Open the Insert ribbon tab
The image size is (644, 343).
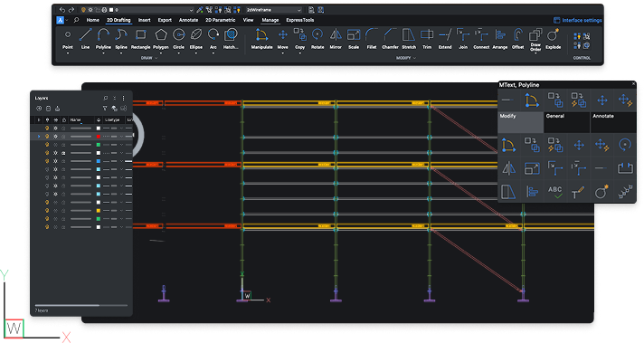coord(144,20)
